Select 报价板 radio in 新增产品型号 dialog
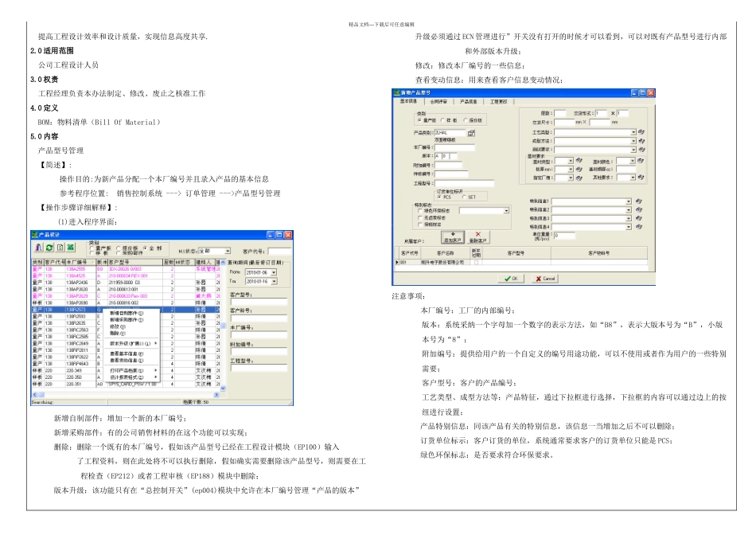 [466, 120]
